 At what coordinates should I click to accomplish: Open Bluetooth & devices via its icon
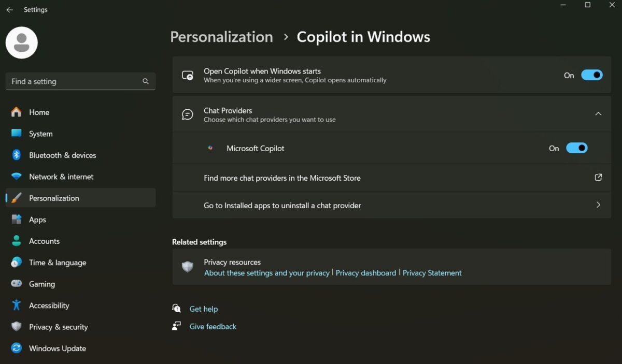point(17,155)
